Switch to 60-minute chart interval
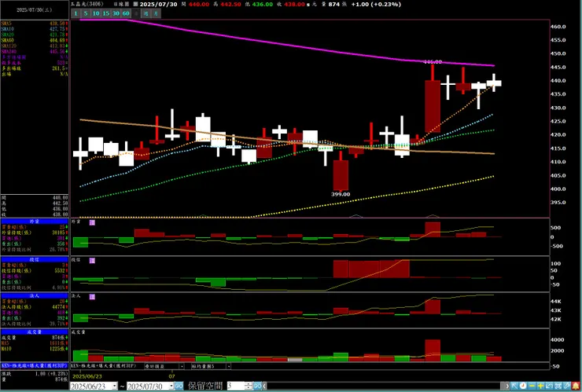582x392 pixels. 126,13
